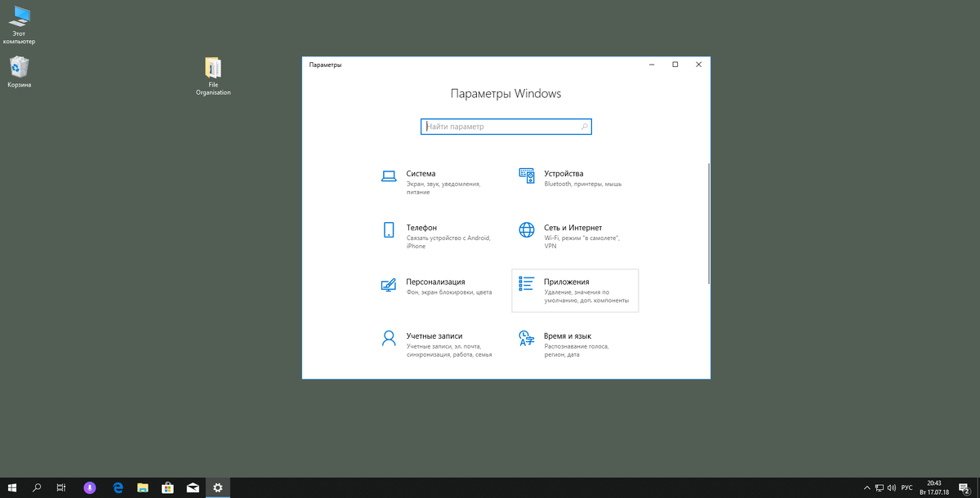Open the Устройства devices icon

[527, 176]
